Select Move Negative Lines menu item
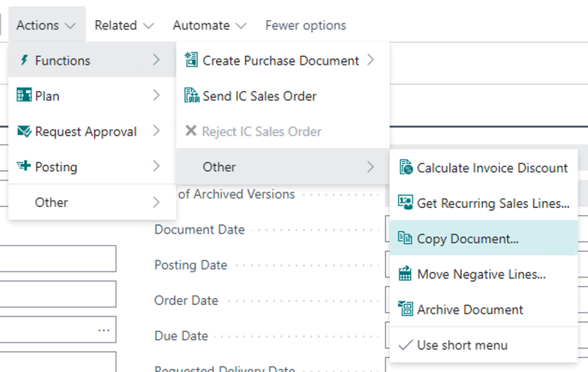 pyautogui.click(x=481, y=274)
